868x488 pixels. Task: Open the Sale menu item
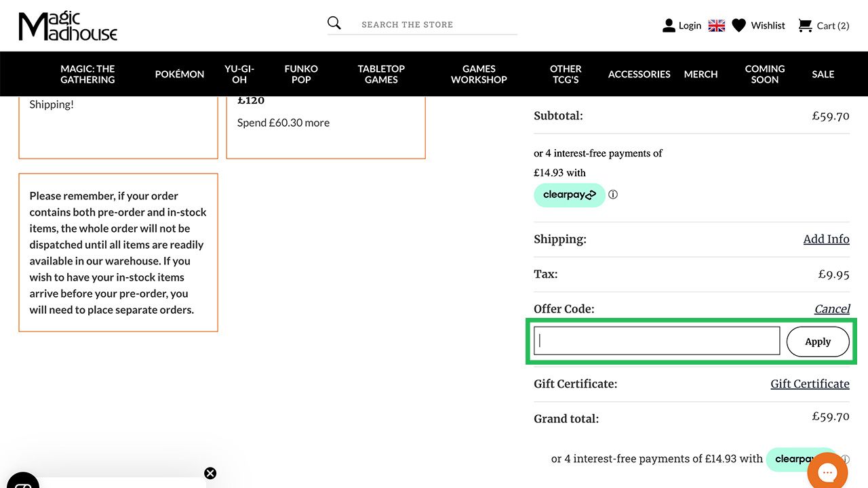(x=823, y=74)
